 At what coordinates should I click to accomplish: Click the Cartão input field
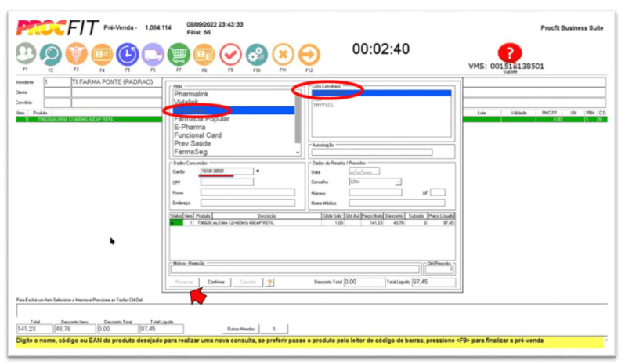pos(226,171)
